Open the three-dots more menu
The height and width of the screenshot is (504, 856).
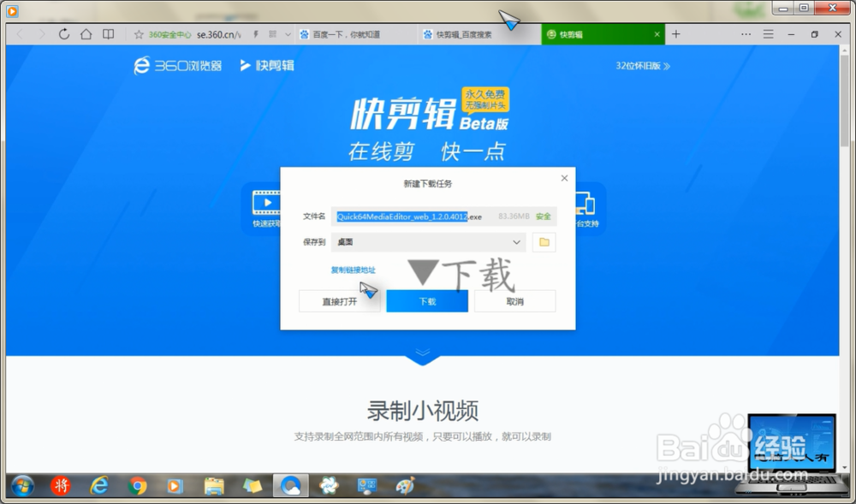coord(746,34)
